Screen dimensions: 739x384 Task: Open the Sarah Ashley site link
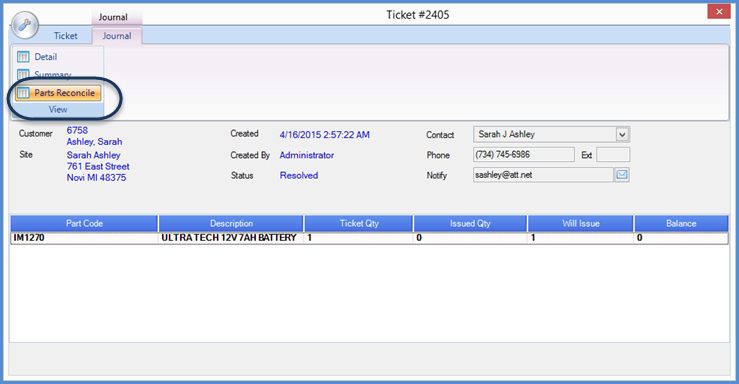[x=93, y=155]
